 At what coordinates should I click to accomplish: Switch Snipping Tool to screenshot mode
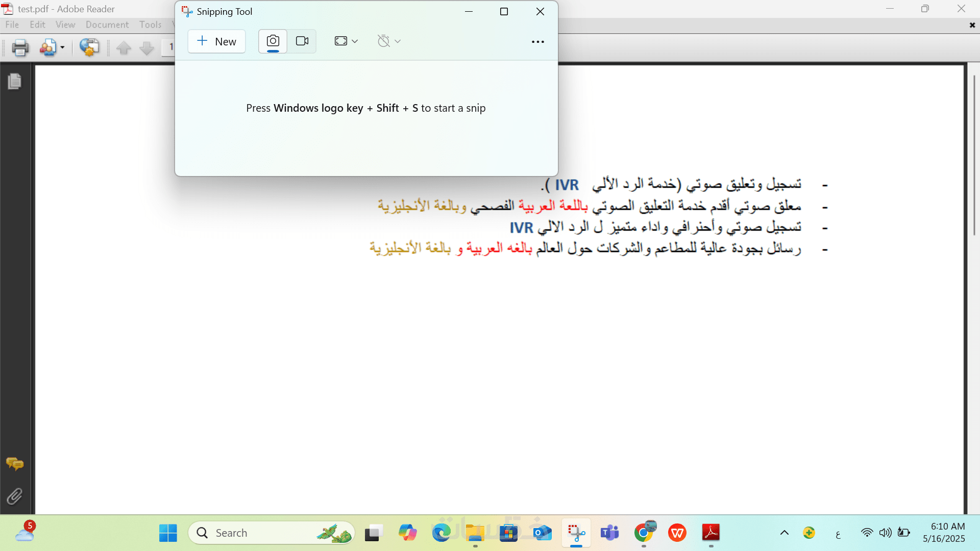click(273, 41)
